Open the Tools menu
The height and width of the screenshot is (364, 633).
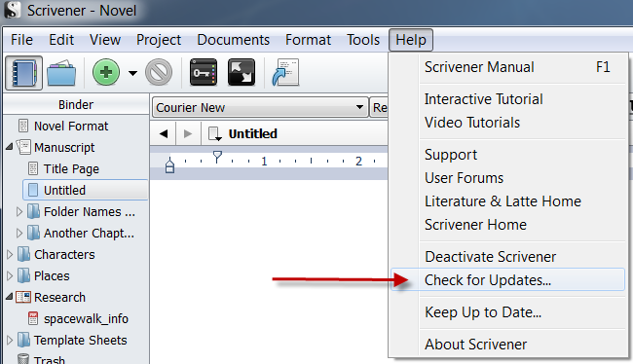point(363,40)
